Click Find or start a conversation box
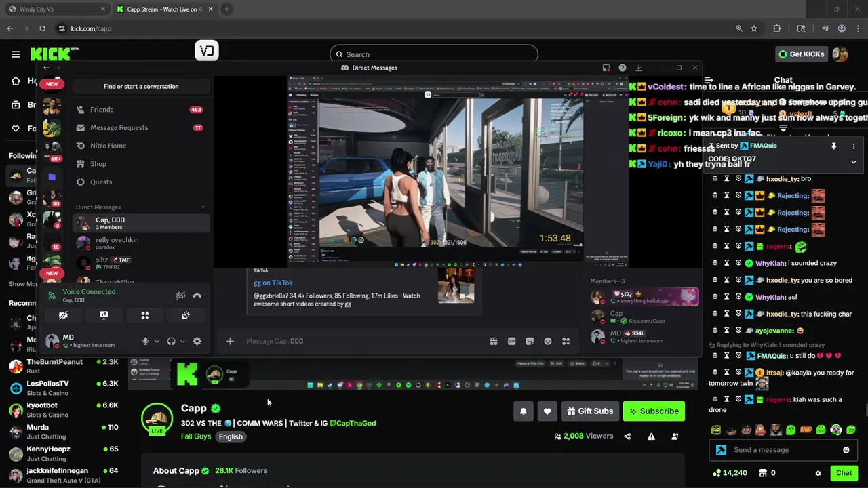 pyautogui.click(x=141, y=87)
